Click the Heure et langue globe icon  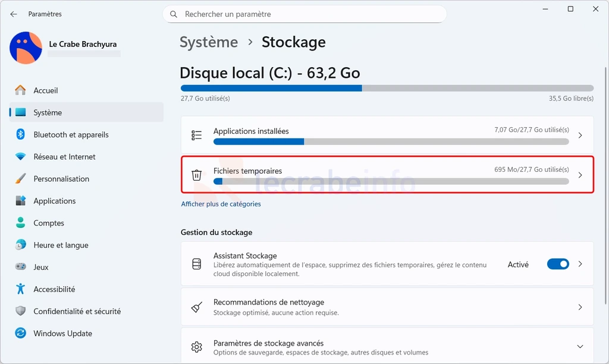point(20,244)
